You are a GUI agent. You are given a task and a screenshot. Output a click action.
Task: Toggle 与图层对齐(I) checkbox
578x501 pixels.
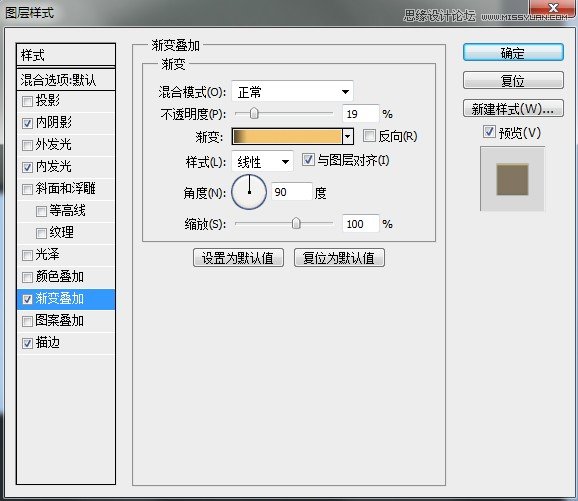[308, 160]
